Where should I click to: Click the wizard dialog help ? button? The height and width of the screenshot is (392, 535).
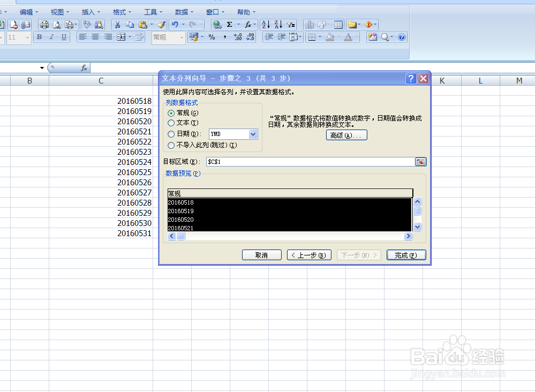pos(411,79)
